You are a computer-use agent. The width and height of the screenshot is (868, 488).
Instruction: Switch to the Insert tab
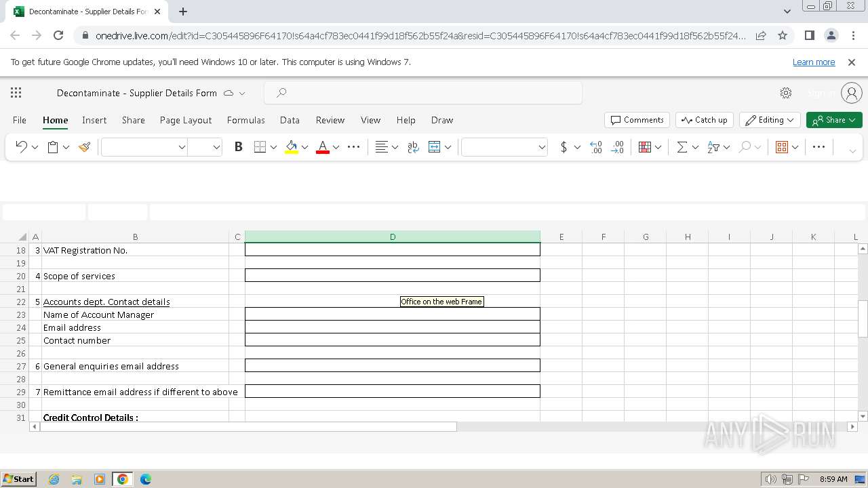tap(94, 120)
